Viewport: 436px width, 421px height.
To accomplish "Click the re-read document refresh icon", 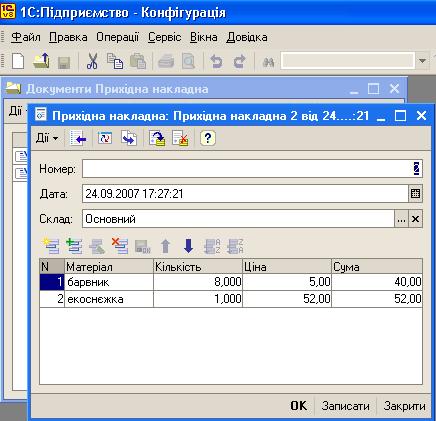I will point(105,138).
